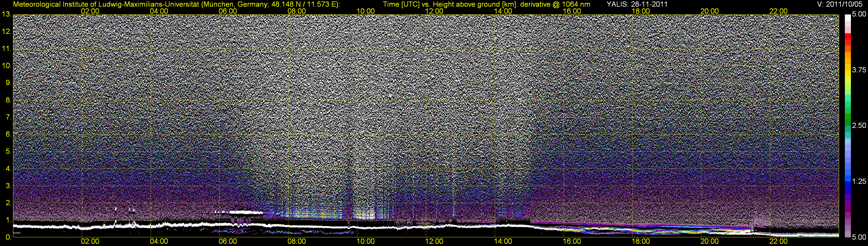Click the 11. height axis label

point(6,49)
